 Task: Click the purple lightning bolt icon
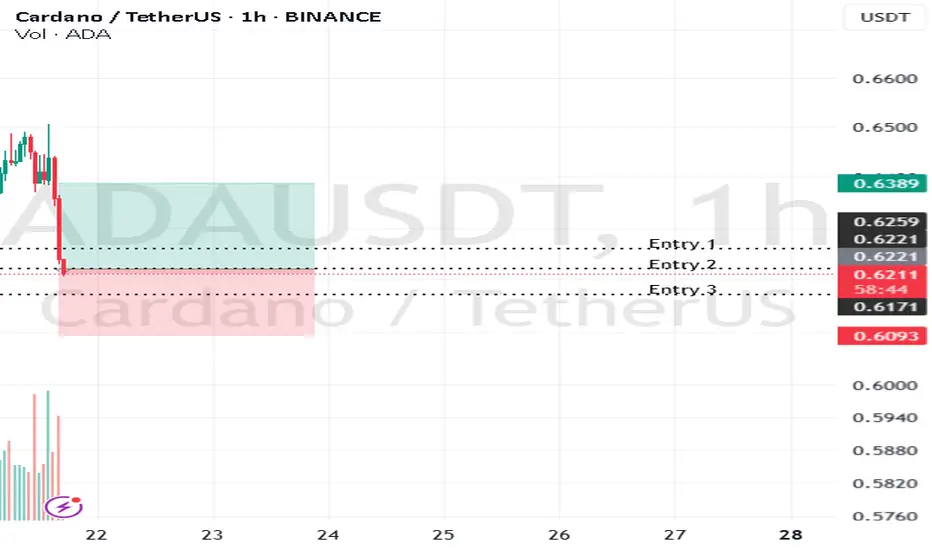coord(64,507)
